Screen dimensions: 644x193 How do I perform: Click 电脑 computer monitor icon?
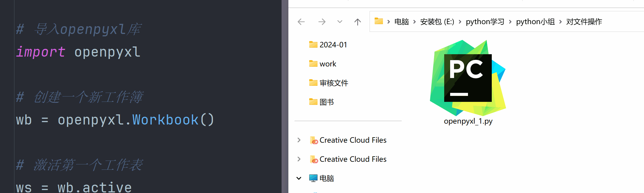click(313, 178)
